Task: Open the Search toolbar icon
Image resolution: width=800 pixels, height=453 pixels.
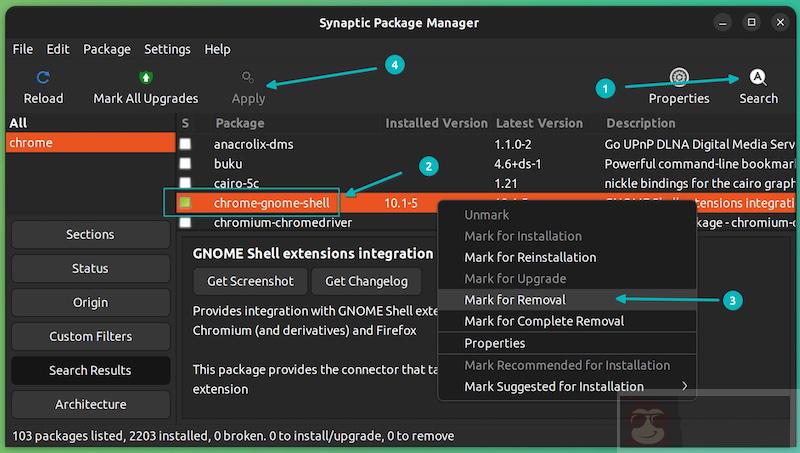Action: coord(758,77)
